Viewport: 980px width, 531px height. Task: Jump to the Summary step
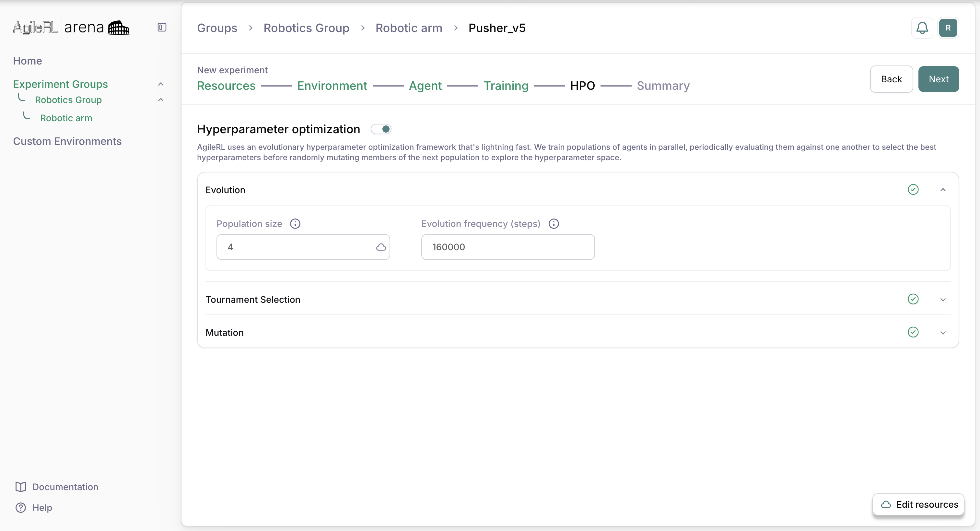click(x=663, y=86)
